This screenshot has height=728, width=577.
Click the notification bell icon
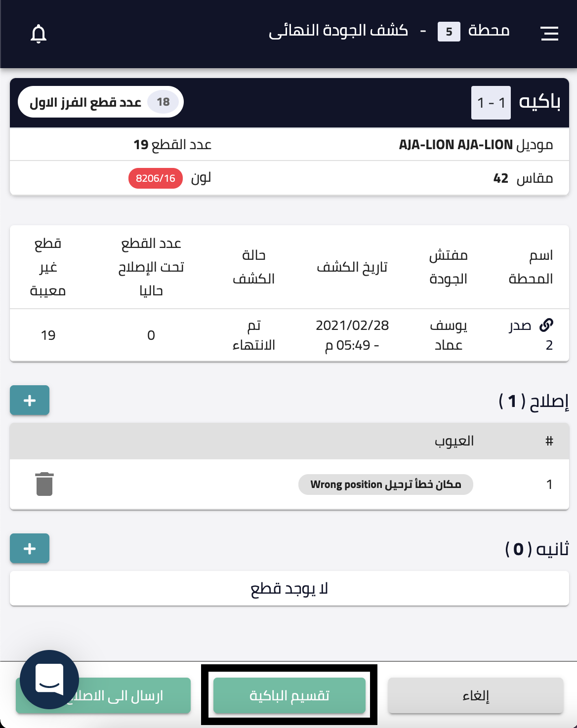coord(39,34)
